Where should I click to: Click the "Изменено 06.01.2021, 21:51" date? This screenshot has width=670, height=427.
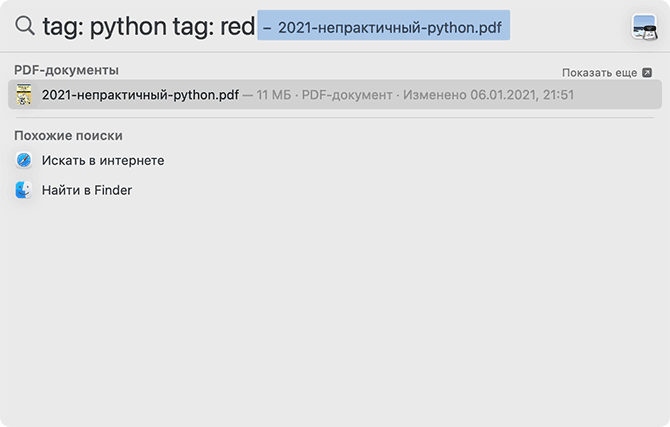(488, 95)
